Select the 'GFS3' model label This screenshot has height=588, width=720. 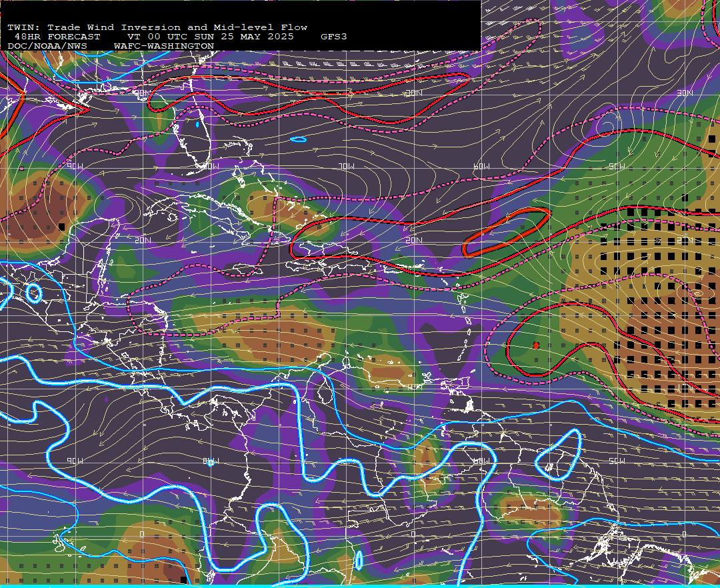[x=334, y=37]
